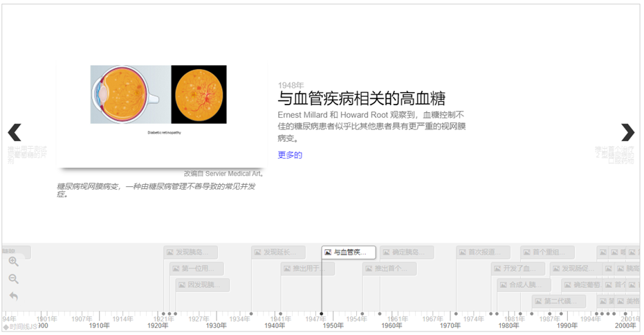Select the 确定胰岛... timeline marker
Image resolution: width=644 pixels, height=335 pixels.
pyautogui.click(x=407, y=252)
